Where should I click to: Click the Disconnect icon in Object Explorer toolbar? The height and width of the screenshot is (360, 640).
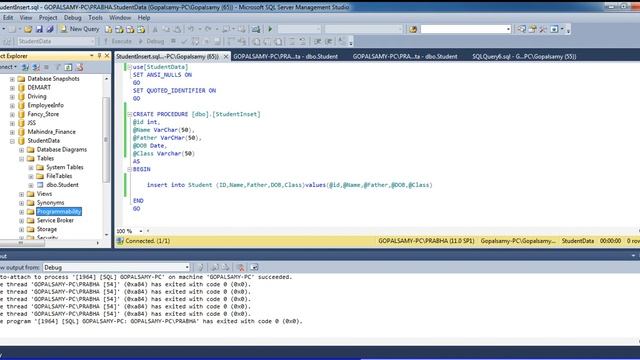click(36, 67)
